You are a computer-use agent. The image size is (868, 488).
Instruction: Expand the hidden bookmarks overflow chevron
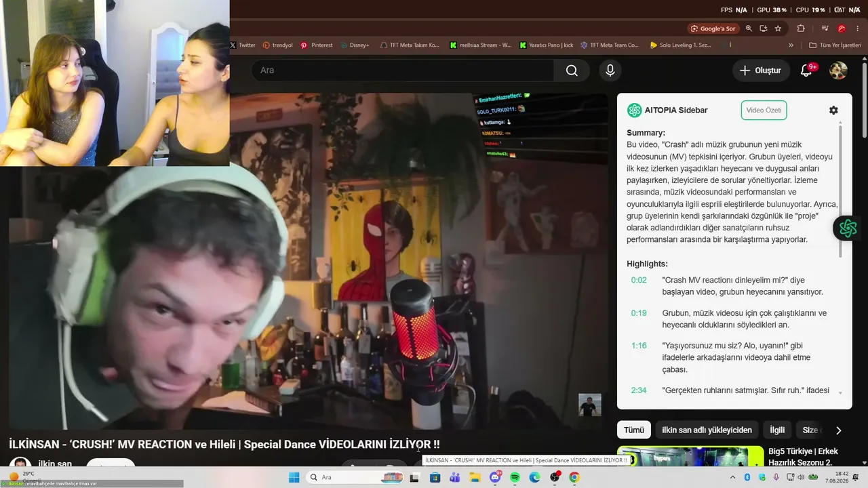(791, 45)
